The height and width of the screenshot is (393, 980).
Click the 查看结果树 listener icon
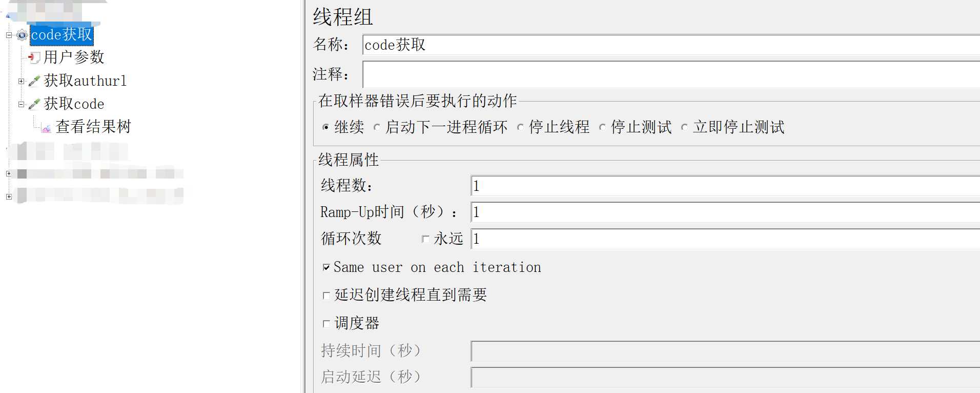coord(46,127)
